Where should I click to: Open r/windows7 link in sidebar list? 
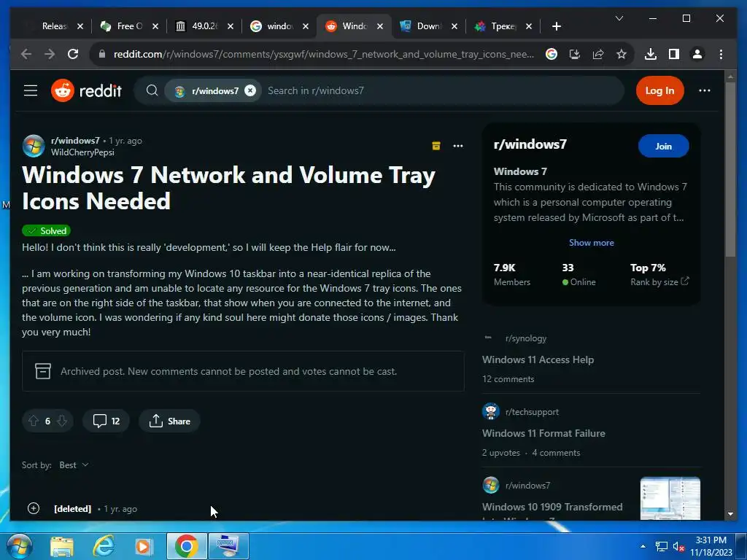(527, 486)
